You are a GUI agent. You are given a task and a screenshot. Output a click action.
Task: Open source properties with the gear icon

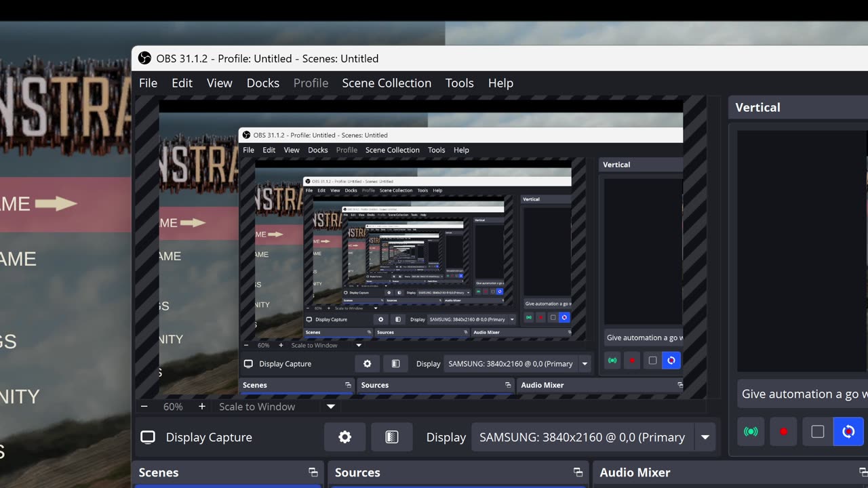[x=344, y=437]
